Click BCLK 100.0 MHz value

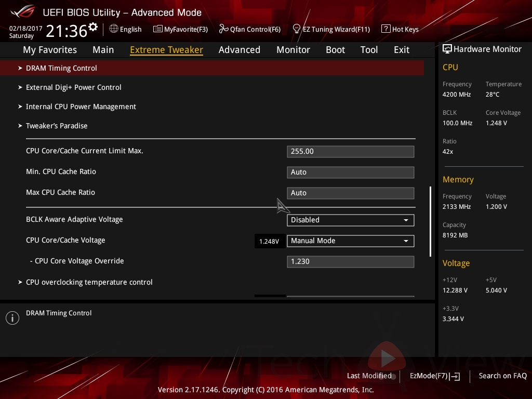(457, 123)
